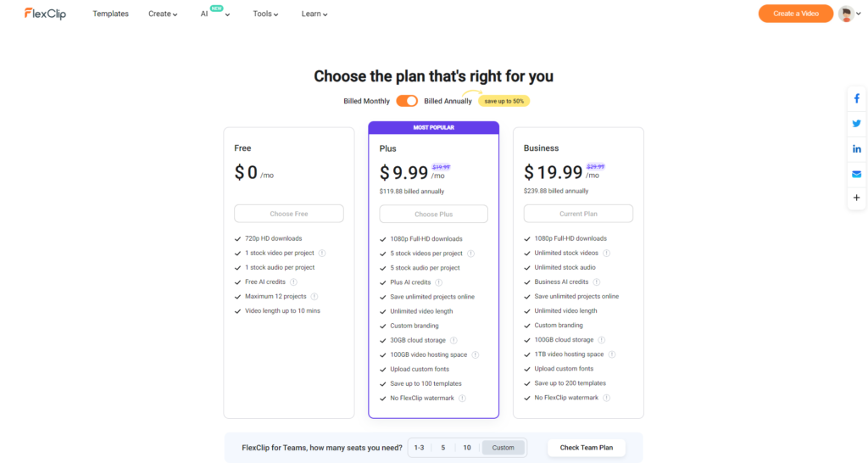Image resolution: width=868 pixels, height=463 pixels.
Task: Click the Choose Plus button
Action: click(433, 214)
